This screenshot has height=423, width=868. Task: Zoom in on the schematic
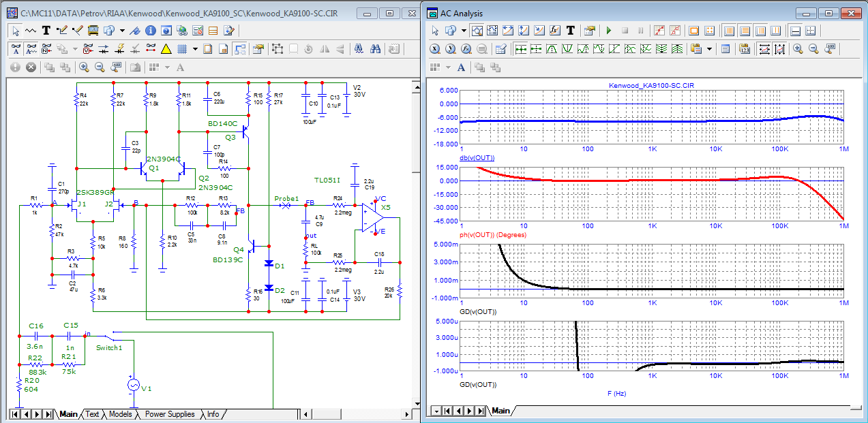[x=84, y=67]
